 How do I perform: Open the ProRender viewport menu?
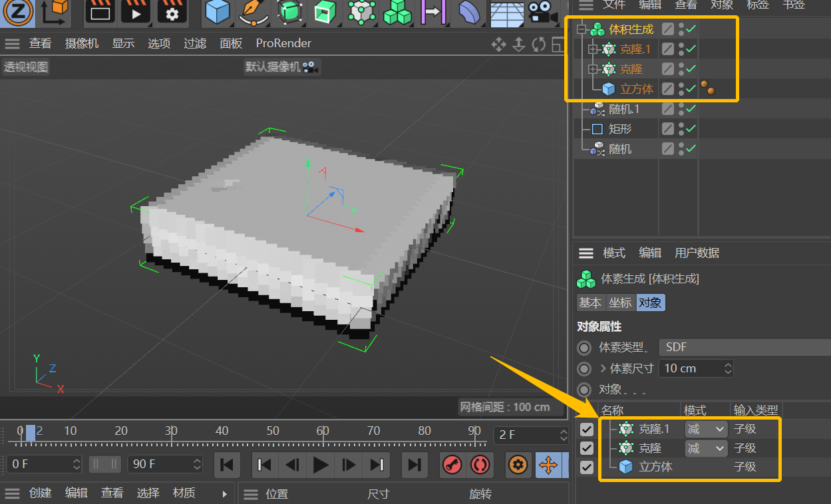tap(283, 44)
